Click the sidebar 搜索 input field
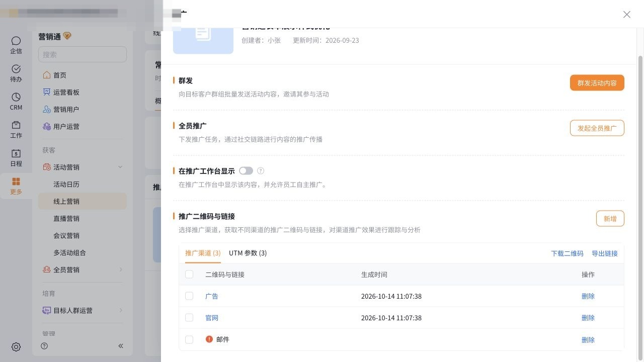The image size is (644, 362). (83, 54)
